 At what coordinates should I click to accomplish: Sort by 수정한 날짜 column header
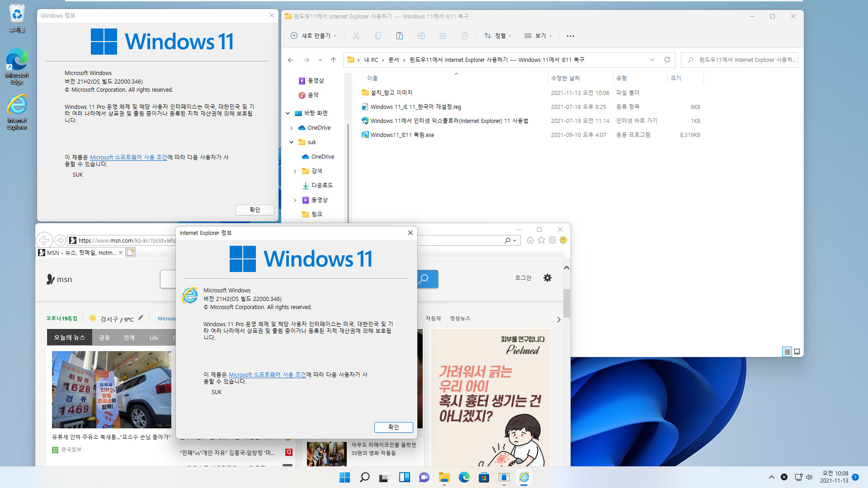(580, 78)
